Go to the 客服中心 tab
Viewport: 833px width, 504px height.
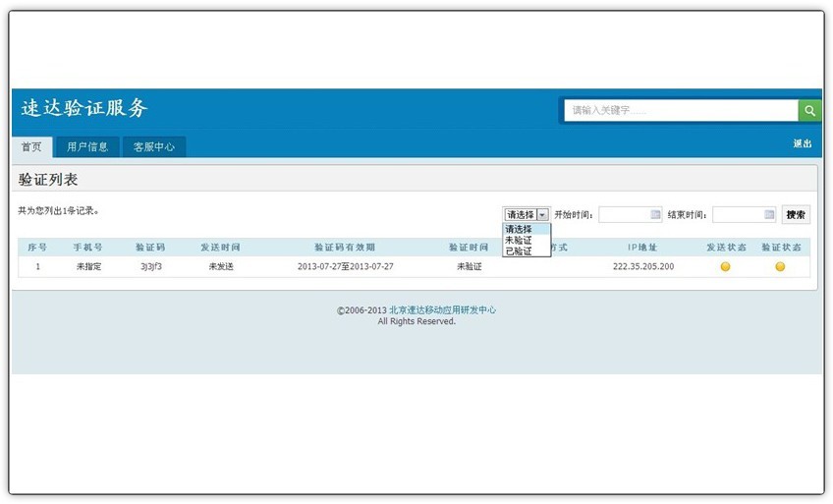point(153,146)
